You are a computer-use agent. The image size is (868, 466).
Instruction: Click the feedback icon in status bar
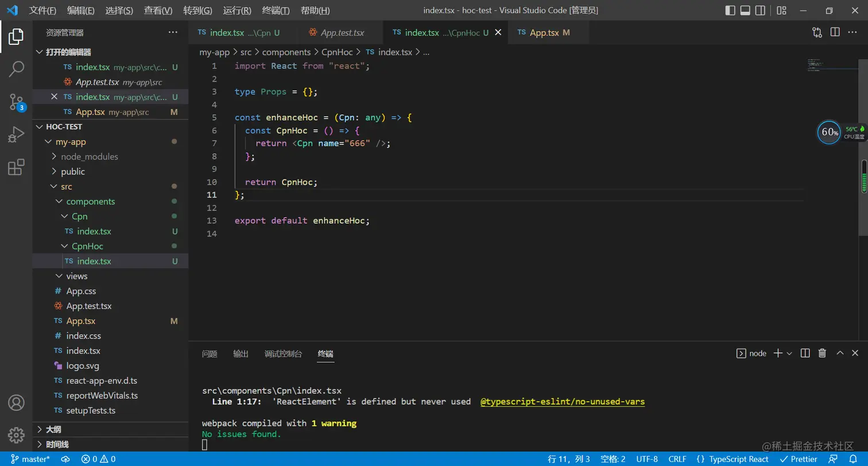pos(833,459)
